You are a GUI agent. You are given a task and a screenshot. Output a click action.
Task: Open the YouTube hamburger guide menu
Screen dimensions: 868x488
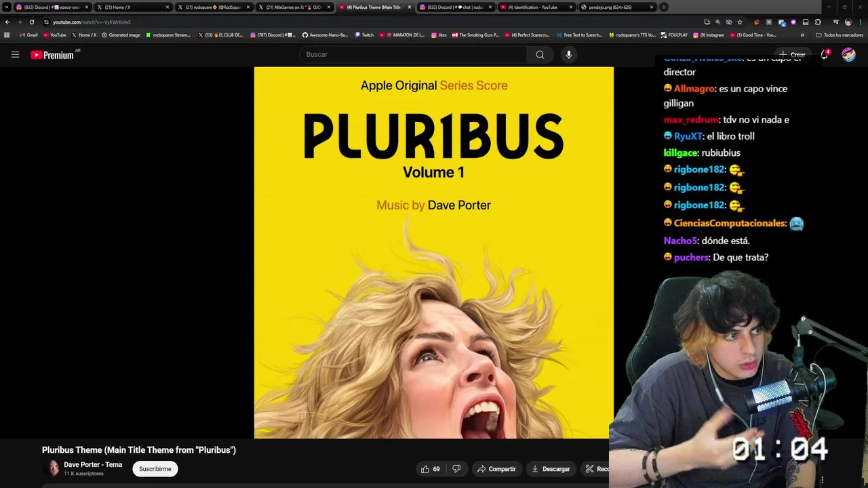pyautogui.click(x=15, y=55)
